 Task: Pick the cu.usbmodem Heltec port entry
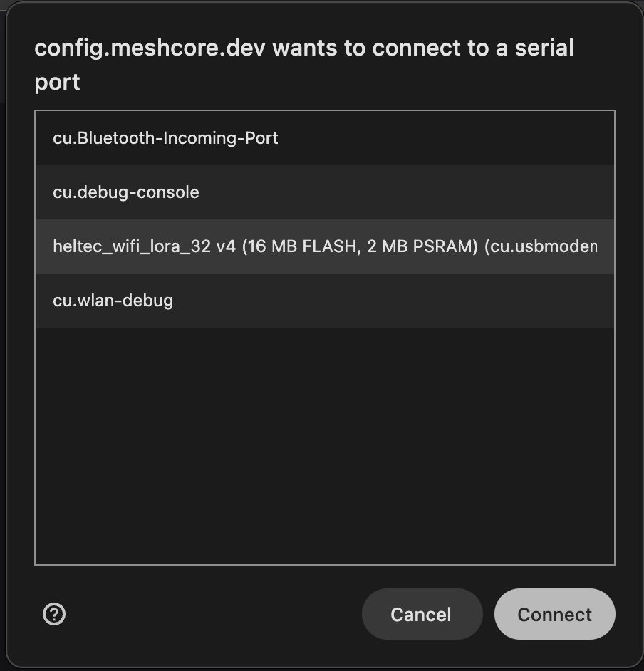pos(324,246)
